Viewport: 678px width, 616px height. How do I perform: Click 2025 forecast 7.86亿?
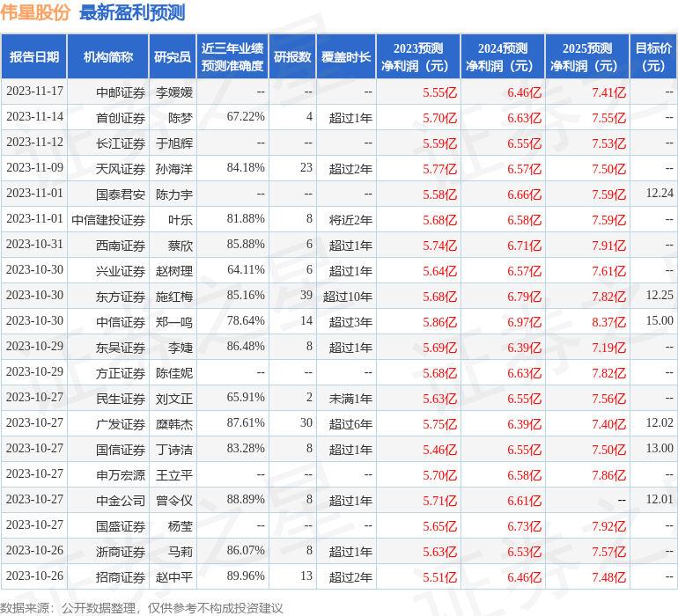tap(608, 475)
